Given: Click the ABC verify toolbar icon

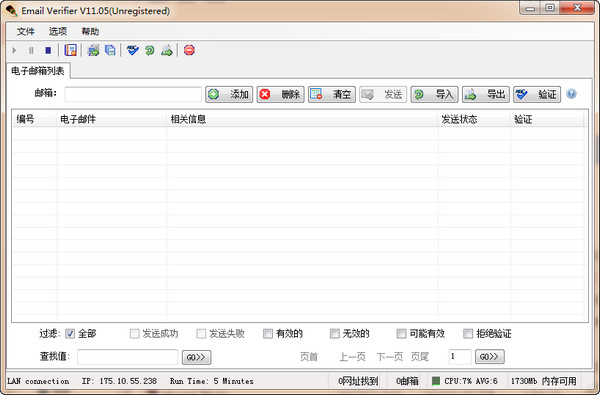Looking at the screenshot, I should [133, 50].
